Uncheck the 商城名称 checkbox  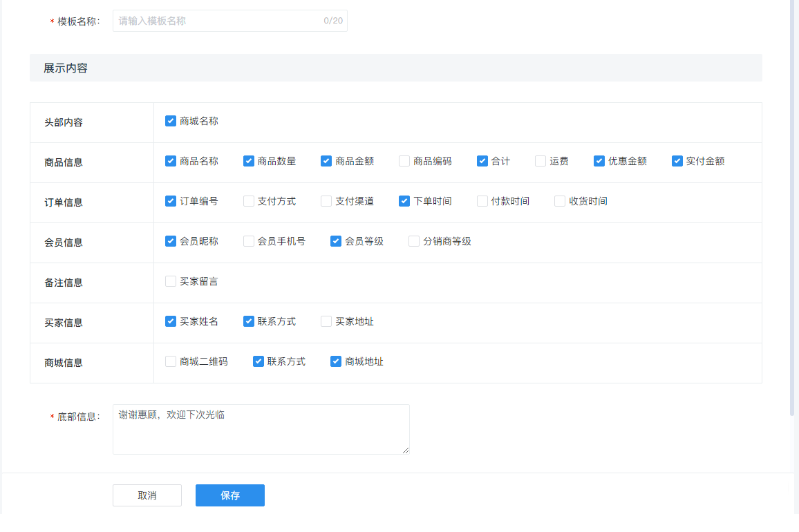(x=171, y=121)
